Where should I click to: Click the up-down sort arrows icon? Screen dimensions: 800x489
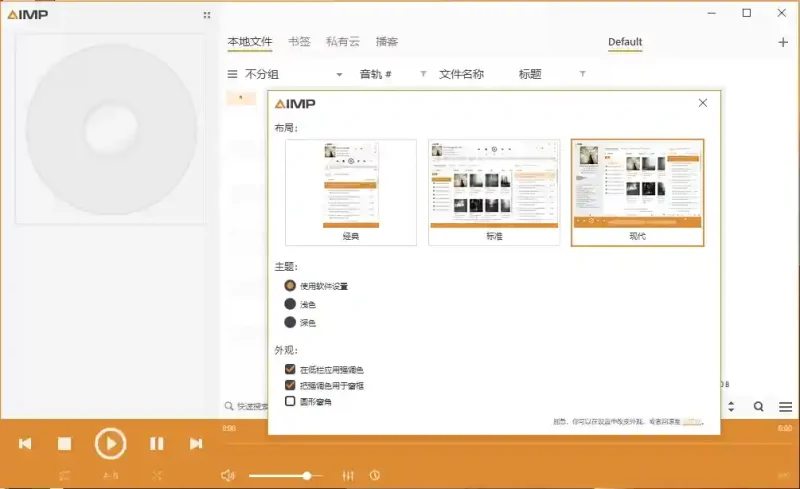coord(731,406)
